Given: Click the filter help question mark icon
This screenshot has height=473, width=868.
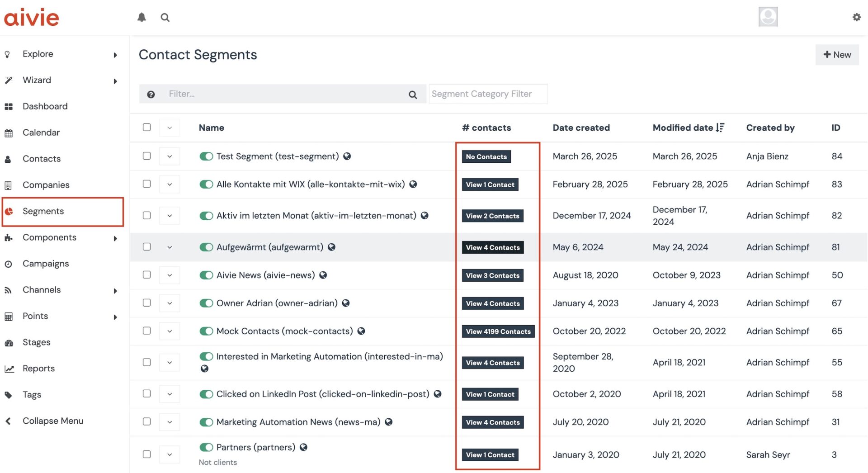Looking at the screenshot, I should (x=151, y=94).
